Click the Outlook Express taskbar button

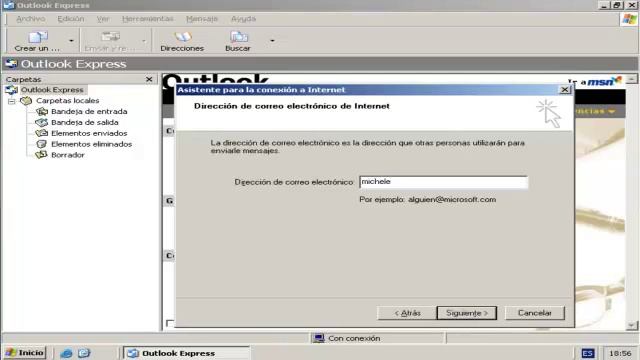pos(186,353)
